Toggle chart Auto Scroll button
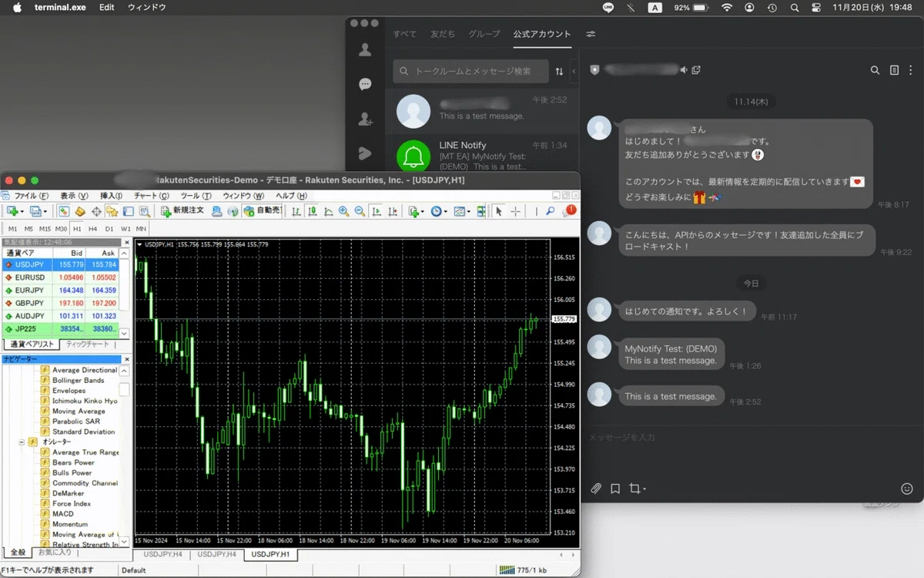Image resolution: width=924 pixels, height=578 pixels. [x=377, y=211]
